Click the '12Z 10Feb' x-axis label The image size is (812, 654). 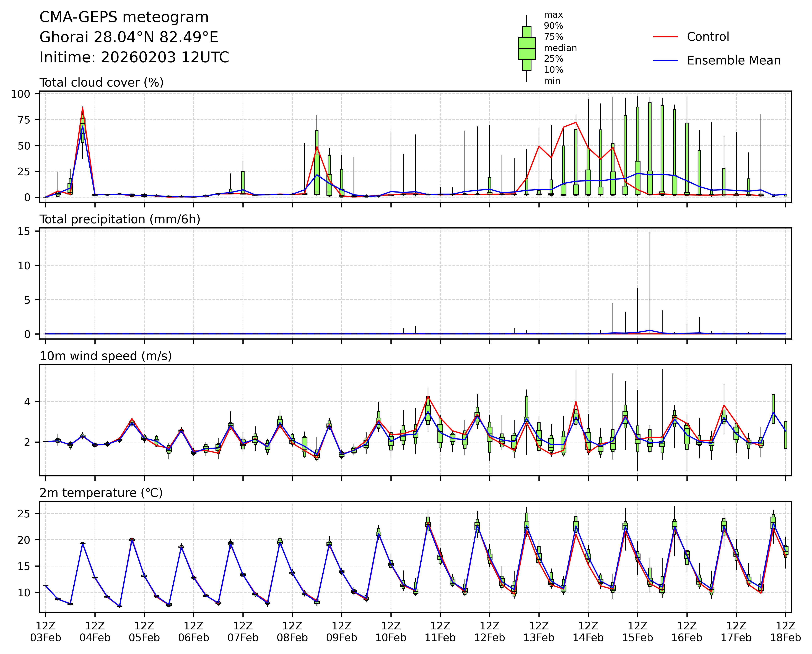coord(391,632)
